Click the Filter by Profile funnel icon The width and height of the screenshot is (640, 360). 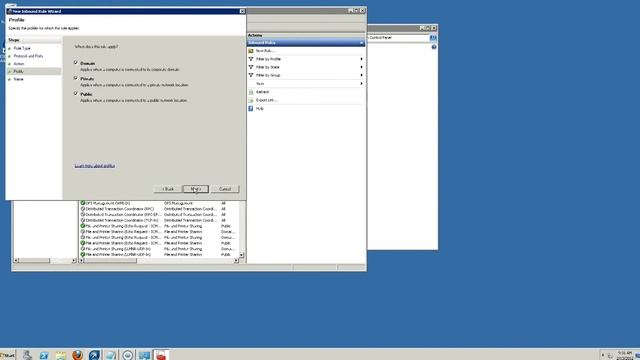pyautogui.click(x=251, y=59)
